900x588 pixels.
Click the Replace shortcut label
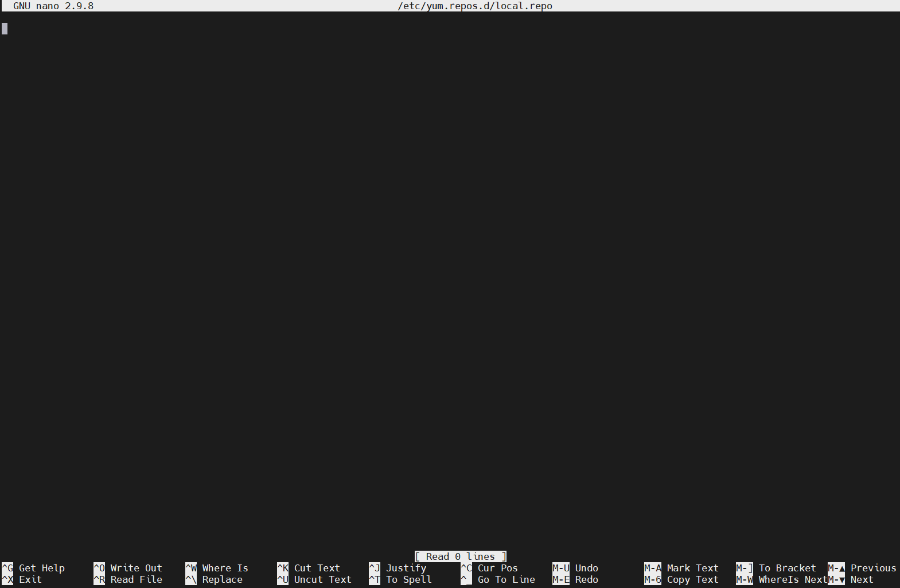click(x=223, y=579)
